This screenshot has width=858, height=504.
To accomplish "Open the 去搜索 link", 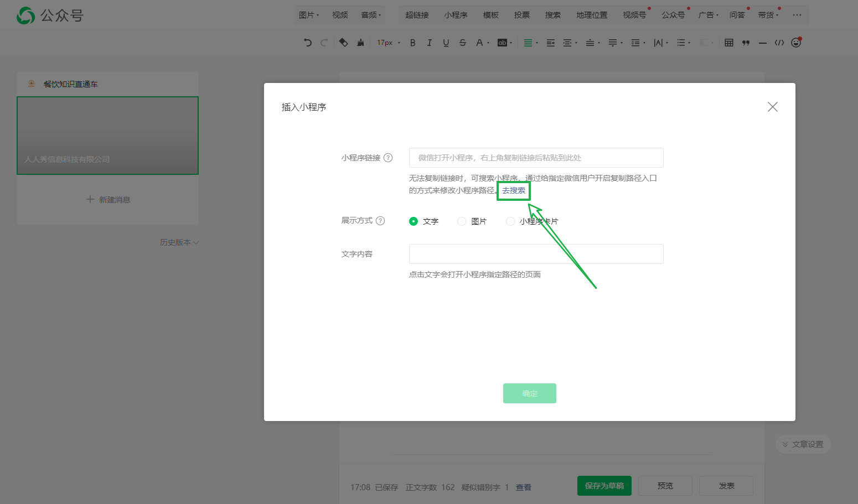I will coord(514,190).
